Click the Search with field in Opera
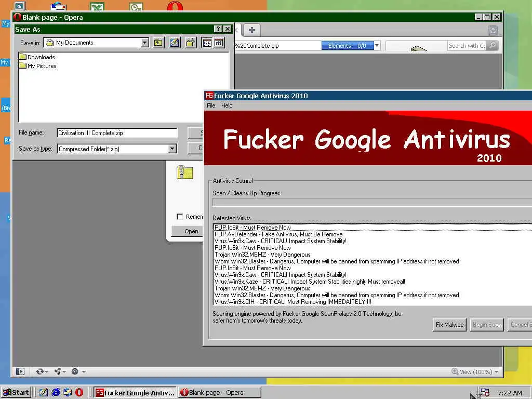532x399 pixels. point(467,46)
